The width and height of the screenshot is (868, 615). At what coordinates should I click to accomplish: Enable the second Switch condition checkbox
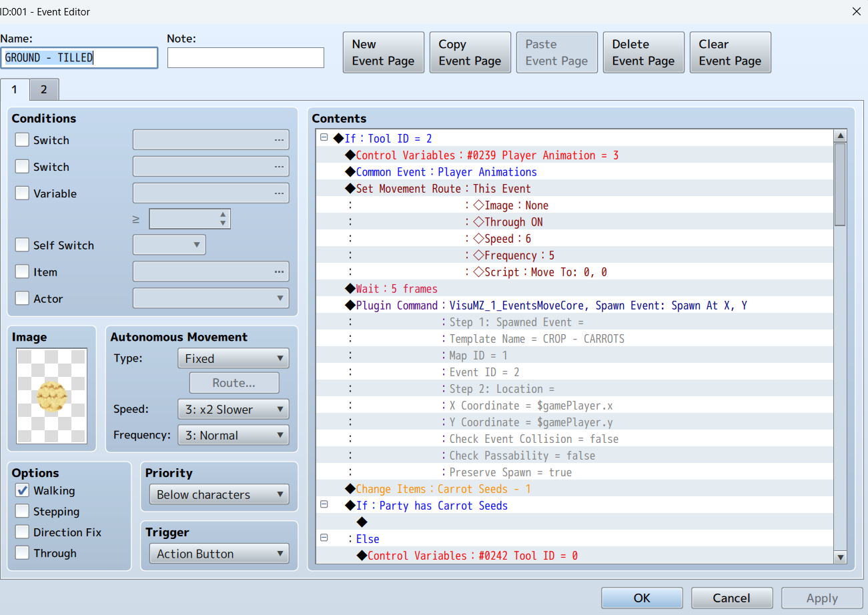[x=23, y=167]
